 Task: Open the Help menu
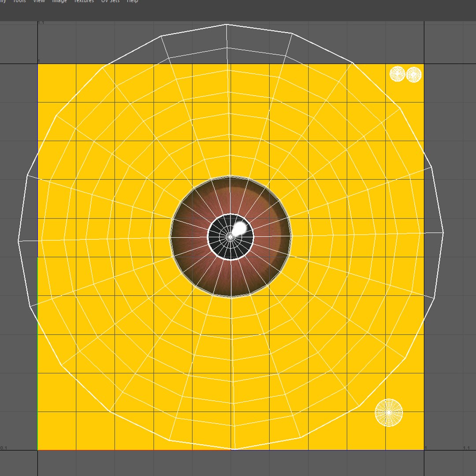(x=132, y=1)
